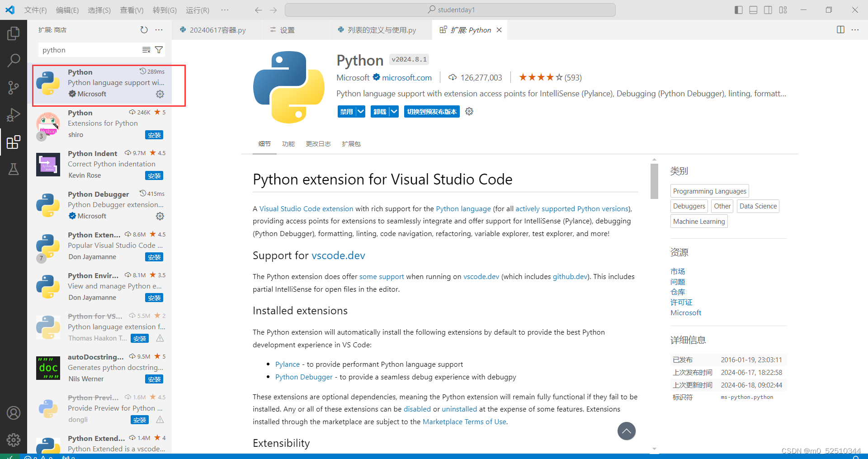868x459 pixels.
Task: Open the 查看(V) menu
Action: coord(132,10)
